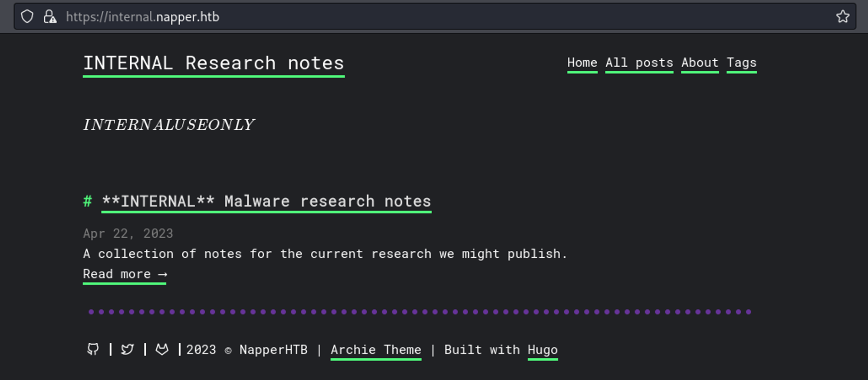This screenshot has height=380, width=868.
Task: Click the INTERNALUSEONLY italic subtitle text
Action: [x=168, y=125]
